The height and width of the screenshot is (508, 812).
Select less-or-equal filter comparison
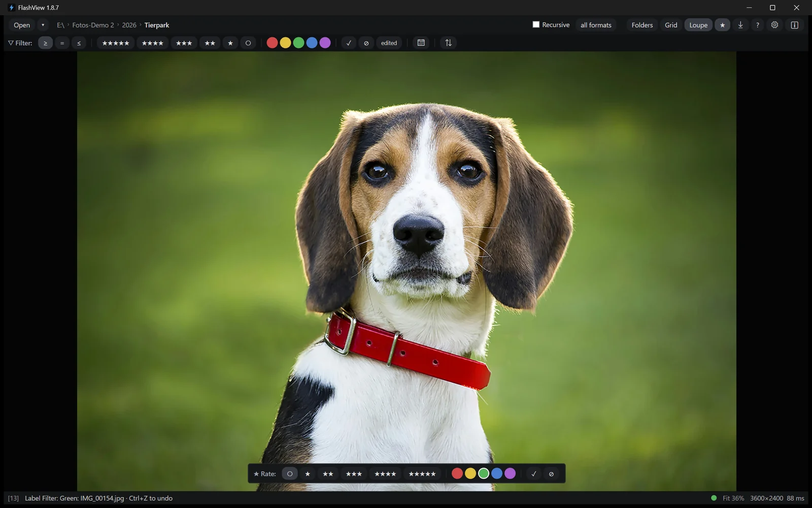pos(79,43)
